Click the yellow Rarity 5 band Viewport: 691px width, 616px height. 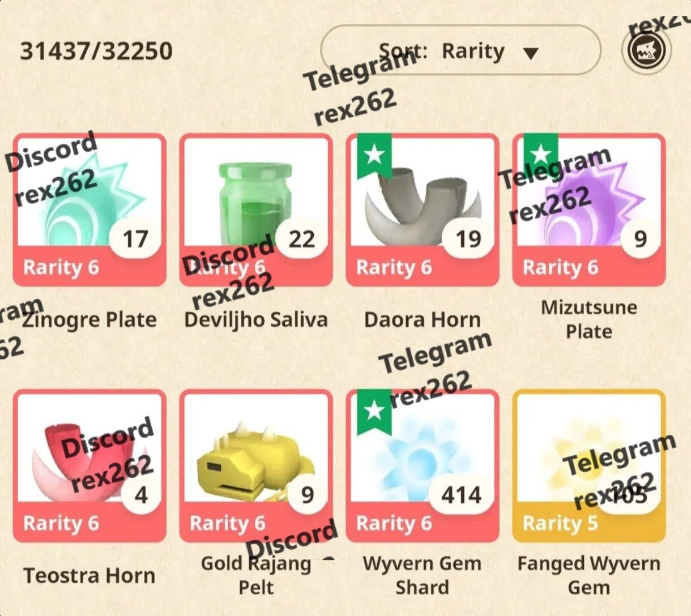click(589, 523)
